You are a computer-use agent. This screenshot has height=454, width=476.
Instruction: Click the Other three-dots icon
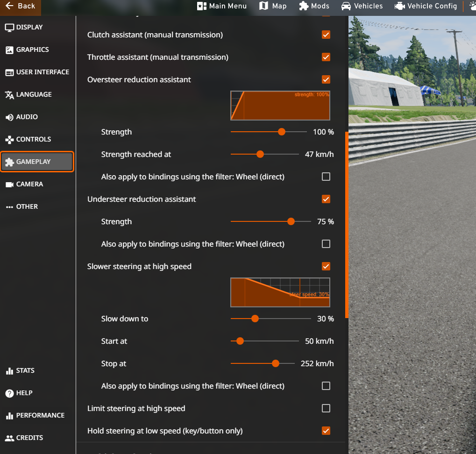click(9, 207)
